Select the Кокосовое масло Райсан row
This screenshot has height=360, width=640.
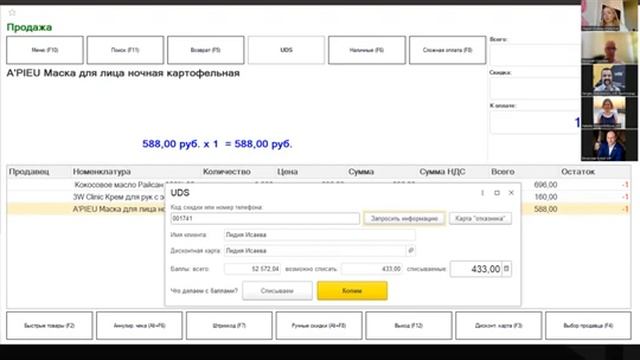(318, 185)
